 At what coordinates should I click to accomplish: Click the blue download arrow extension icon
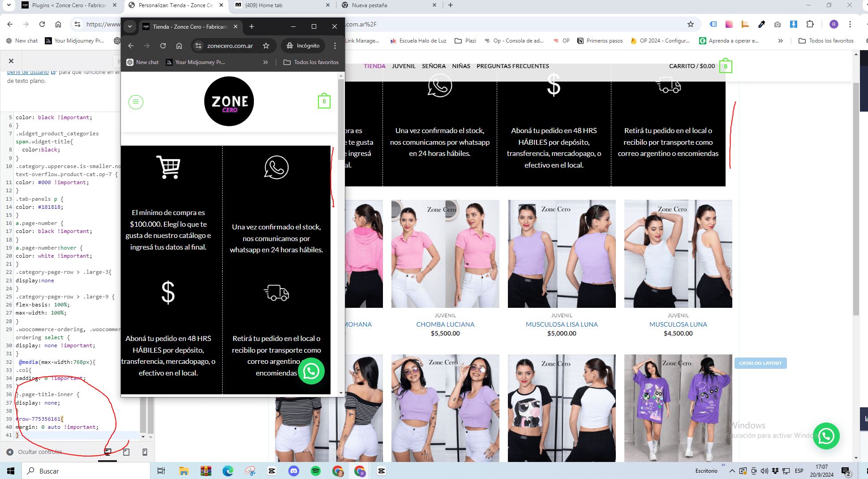click(x=794, y=24)
